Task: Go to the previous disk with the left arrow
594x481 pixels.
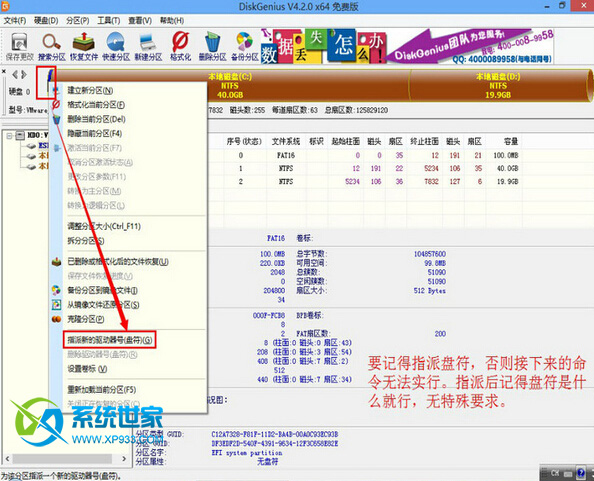Action: tap(15, 75)
